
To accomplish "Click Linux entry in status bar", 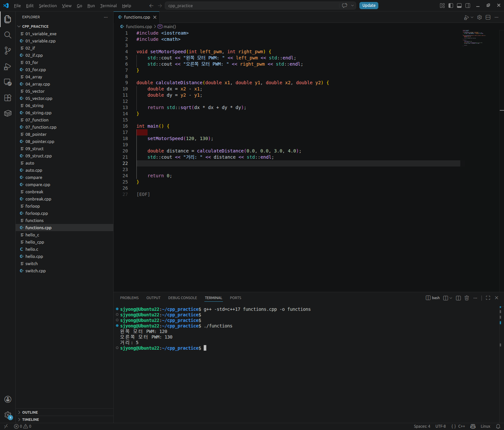I will coord(485,426).
